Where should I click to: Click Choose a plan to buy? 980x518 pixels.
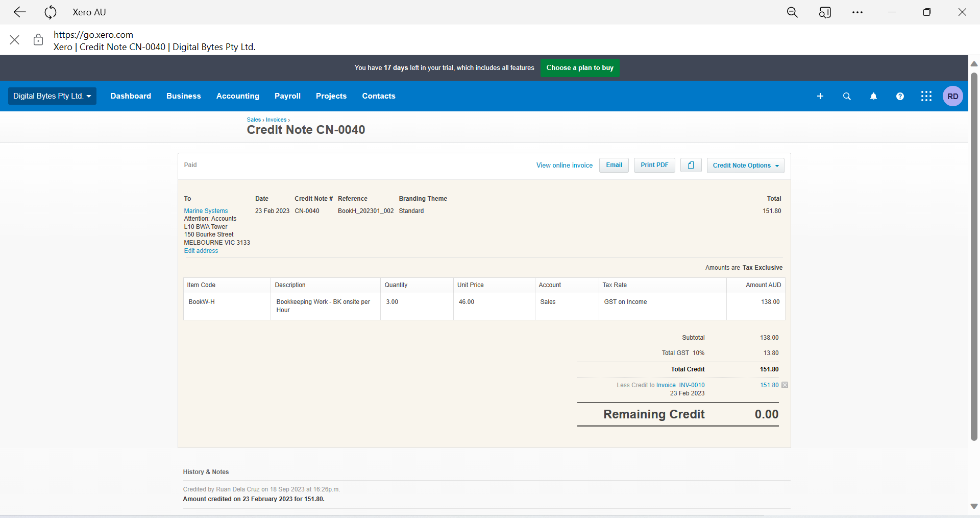(580, 68)
